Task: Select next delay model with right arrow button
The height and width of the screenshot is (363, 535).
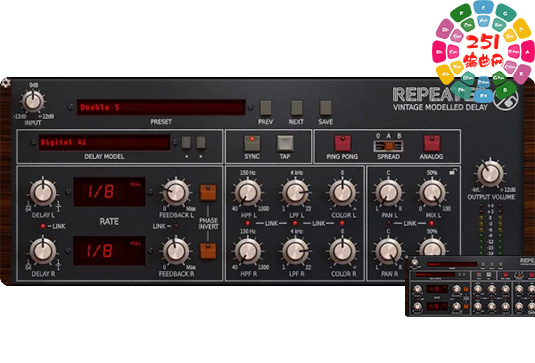Action: tap(201, 143)
